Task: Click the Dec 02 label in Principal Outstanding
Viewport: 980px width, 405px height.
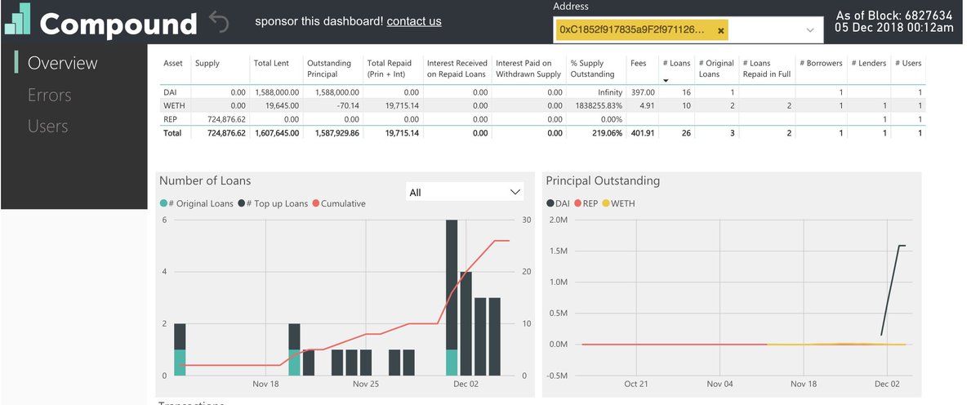Action: (887, 384)
